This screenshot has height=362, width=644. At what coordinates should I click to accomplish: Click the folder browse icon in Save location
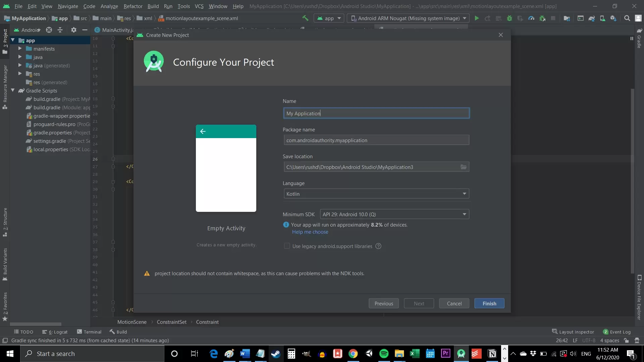click(x=464, y=167)
